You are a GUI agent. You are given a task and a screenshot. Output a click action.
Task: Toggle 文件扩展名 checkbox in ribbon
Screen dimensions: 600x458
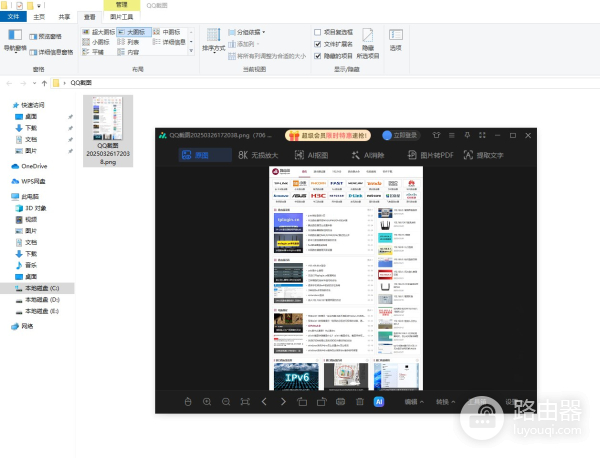pos(318,44)
